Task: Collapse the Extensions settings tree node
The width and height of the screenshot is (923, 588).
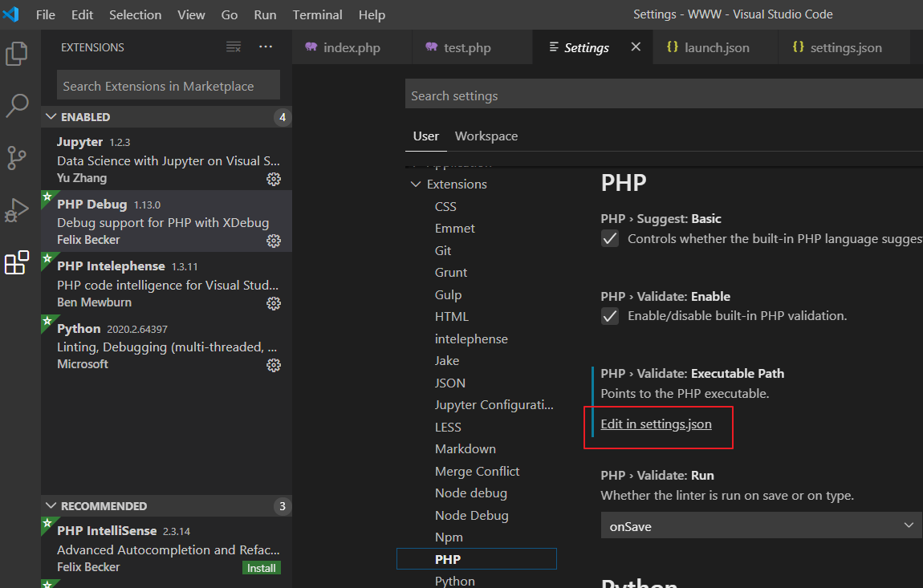Action: pyautogui.click(x=416, y=184)
